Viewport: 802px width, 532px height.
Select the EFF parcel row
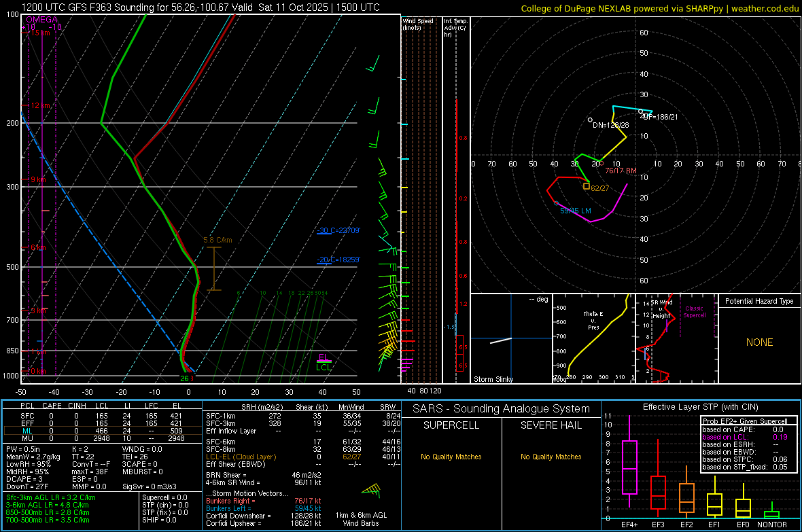(x=103, y=423)
